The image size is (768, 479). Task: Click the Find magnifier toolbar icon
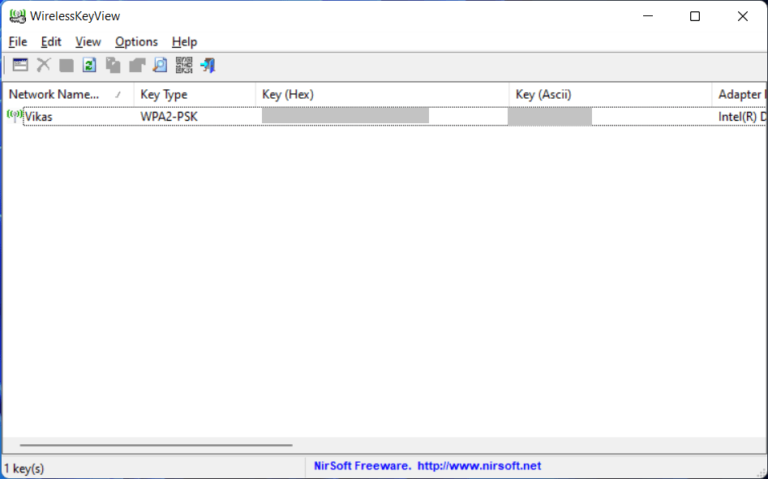coord(160,65)
